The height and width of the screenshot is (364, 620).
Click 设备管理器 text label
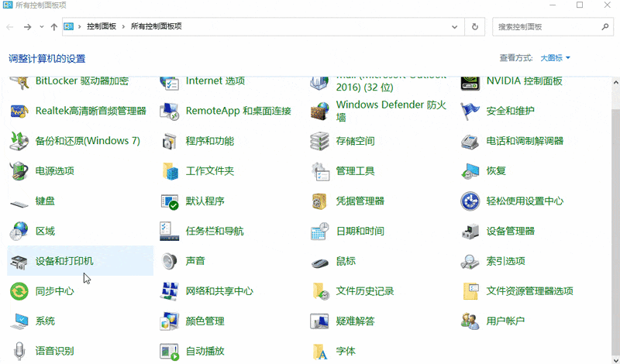point(511,232)
